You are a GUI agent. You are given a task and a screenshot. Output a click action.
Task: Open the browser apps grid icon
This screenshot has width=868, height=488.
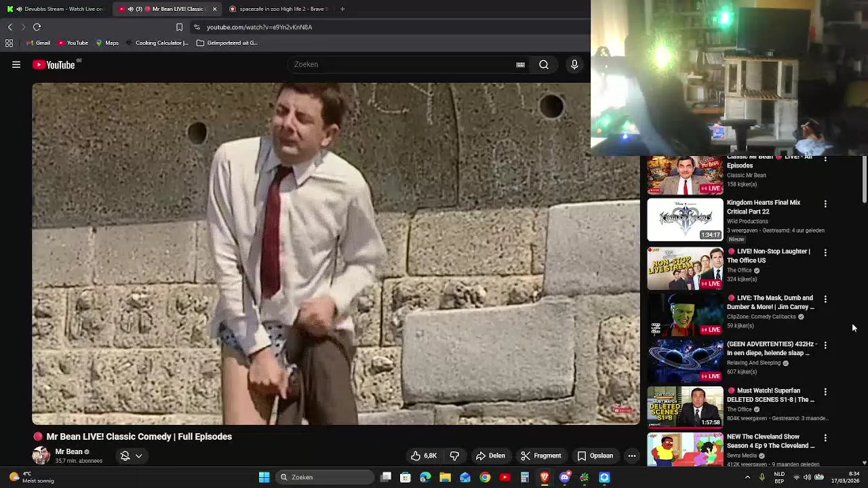click(x=9, y=43)
